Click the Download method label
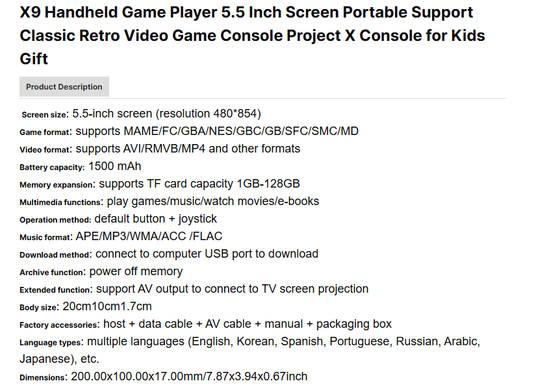Viewport: 560px width, 392px height. point(55,255)
